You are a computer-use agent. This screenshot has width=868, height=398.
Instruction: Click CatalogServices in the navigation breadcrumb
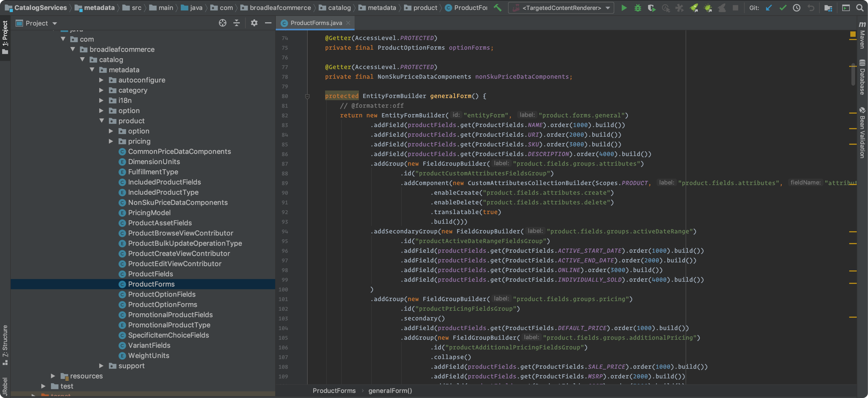click(x=40, y=8)
